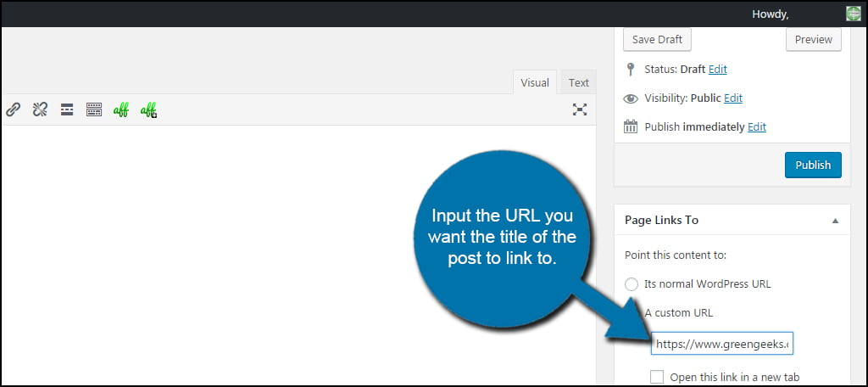Toggle the toolbar (kitchen sink) icon
Image resolution: width=868 pixels, height=387 pixels.
[94, 109]
